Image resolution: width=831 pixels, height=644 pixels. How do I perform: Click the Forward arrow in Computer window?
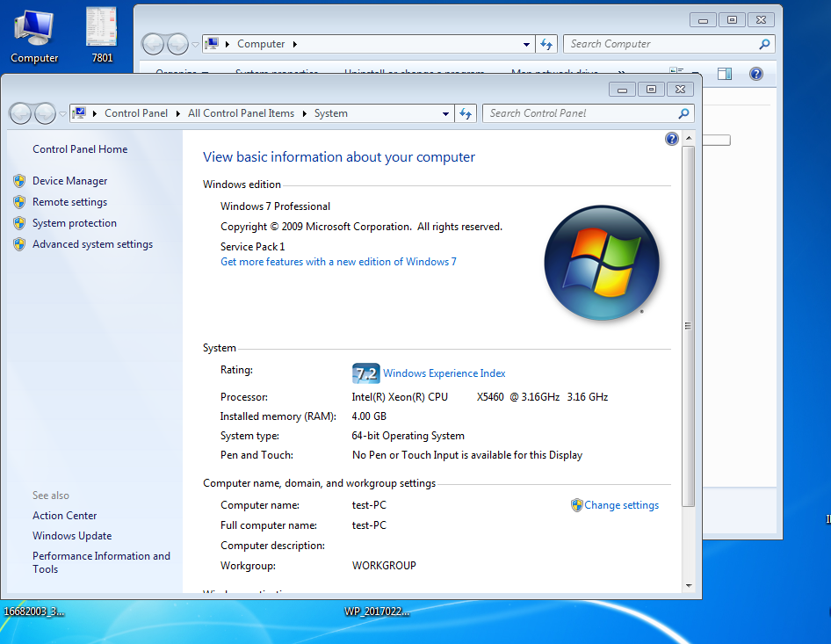(x=177, y=44)
